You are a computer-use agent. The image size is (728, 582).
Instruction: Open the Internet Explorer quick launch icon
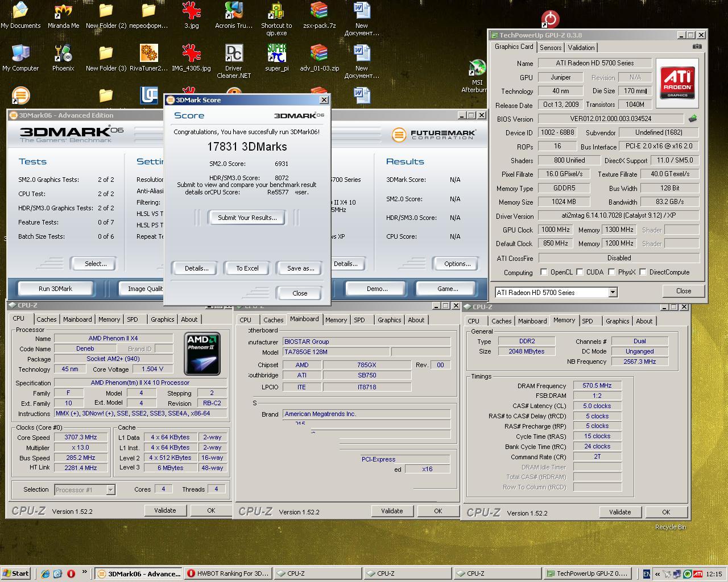coord(45,573)
